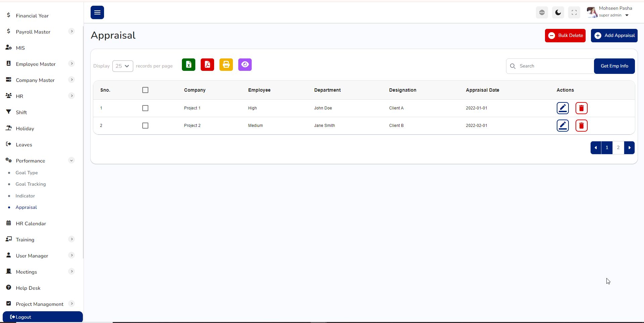Screen dimensions: 644x323
Task: Click the Bulk Delete button
Action: pyautogui.click(x=565, y=36)
